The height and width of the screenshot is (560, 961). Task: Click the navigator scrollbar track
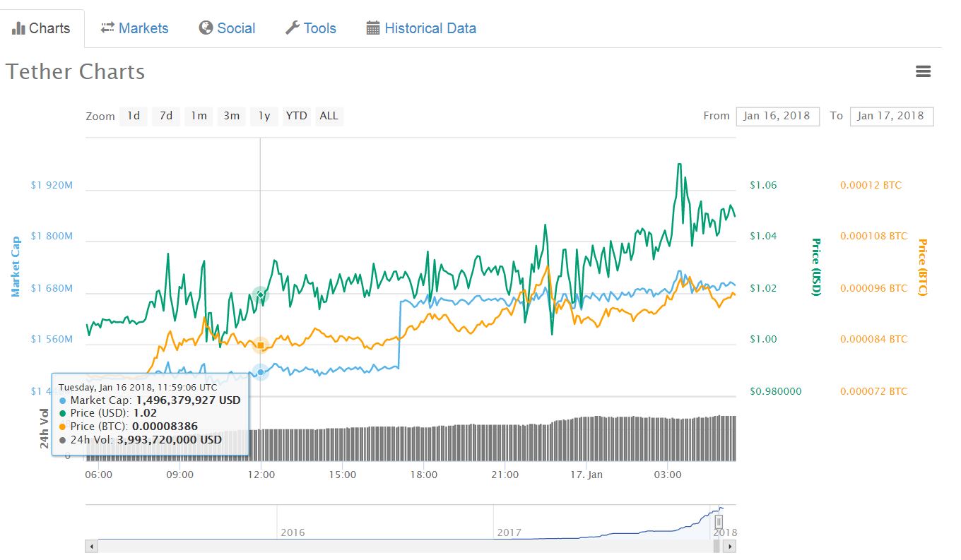pyautogui.click(x=410, y=546)
